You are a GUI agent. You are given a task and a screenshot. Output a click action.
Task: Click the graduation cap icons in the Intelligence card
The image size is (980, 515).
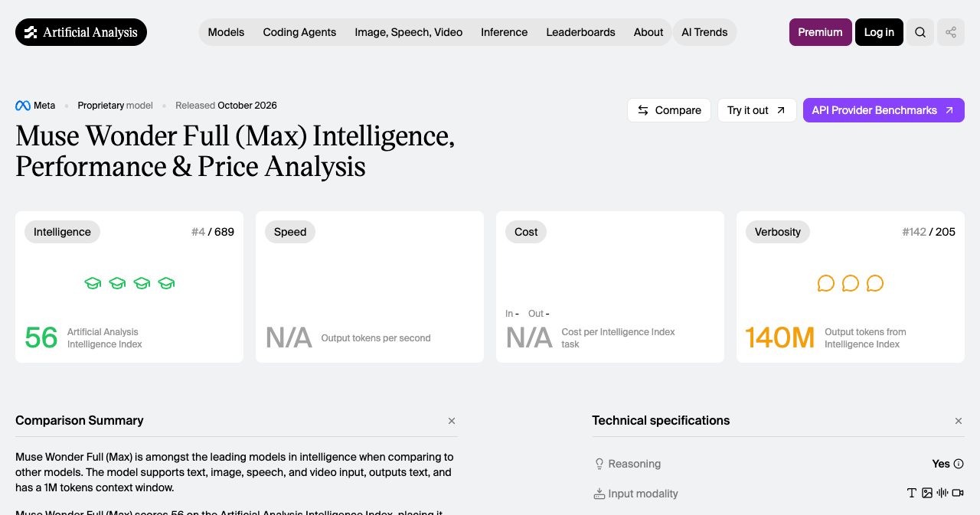pos(129,283)
